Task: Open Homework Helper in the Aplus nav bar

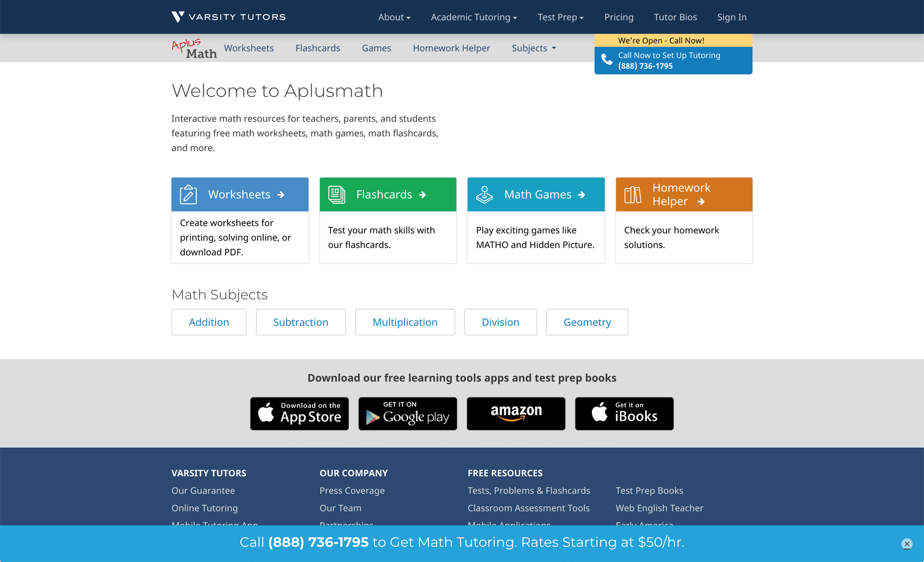Action: pyautogui.click(x=451, y=48)
